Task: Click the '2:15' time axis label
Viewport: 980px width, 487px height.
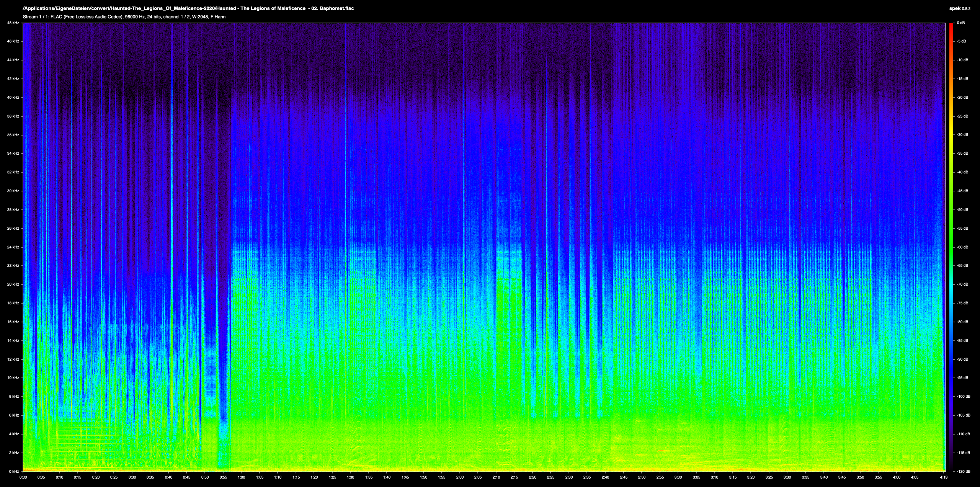Action: pyautogui.click(x=514, y=477)
